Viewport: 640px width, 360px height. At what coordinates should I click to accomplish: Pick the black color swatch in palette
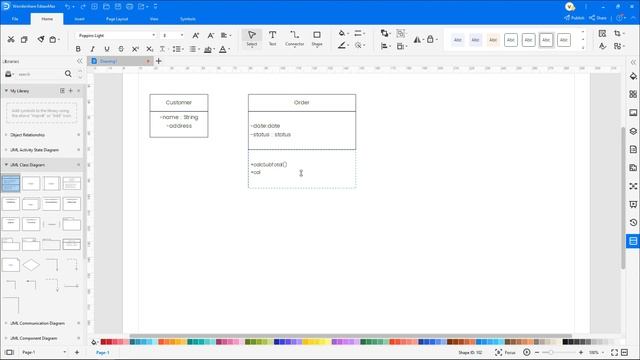click(565, 342)
